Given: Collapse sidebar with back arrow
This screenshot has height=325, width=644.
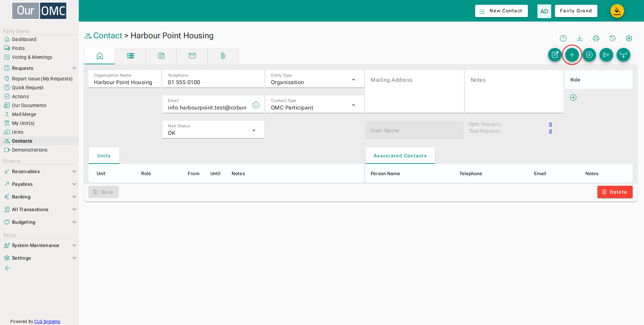Looking at the screenshot, I should [x=8, y=268].
